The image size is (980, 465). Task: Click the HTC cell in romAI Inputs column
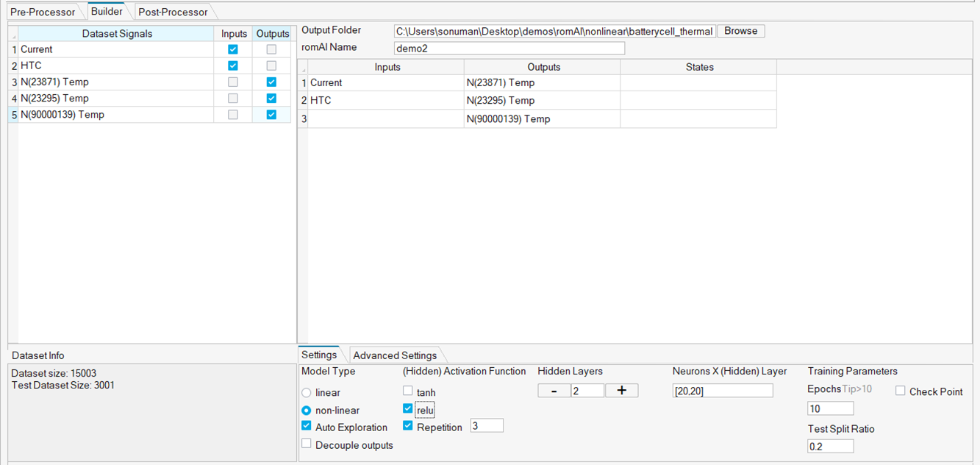click(386, 100)
